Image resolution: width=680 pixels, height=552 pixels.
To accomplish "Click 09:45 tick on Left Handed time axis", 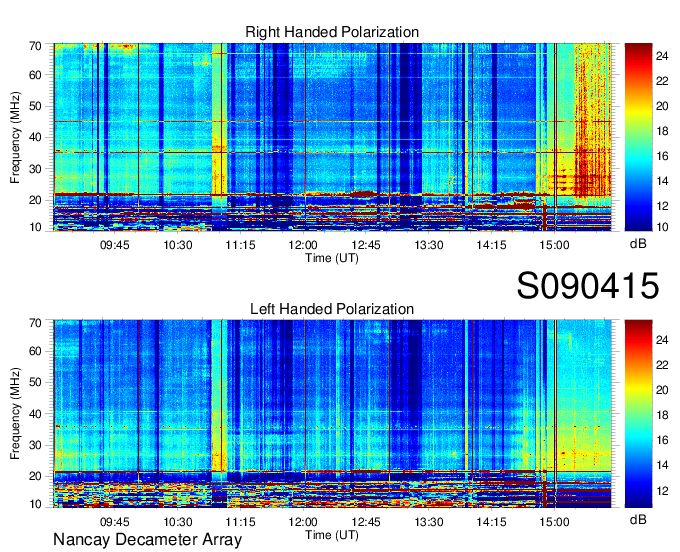I will point(114,522).
